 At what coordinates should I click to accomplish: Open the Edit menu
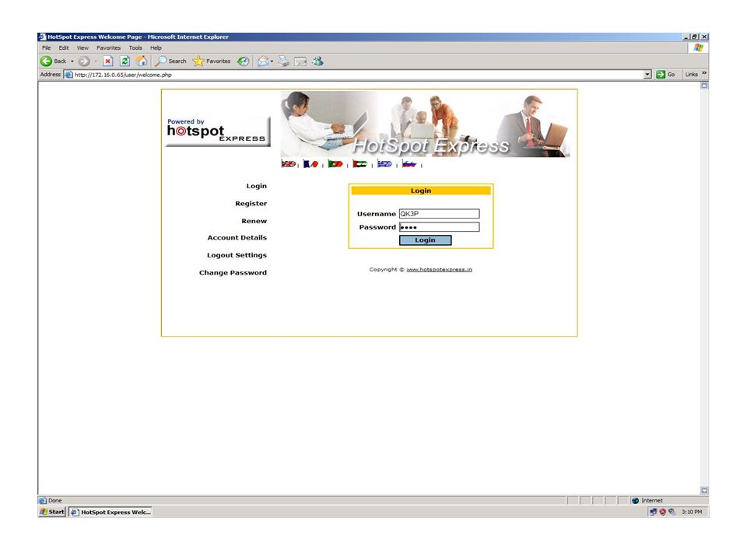(x=64, y=47)
